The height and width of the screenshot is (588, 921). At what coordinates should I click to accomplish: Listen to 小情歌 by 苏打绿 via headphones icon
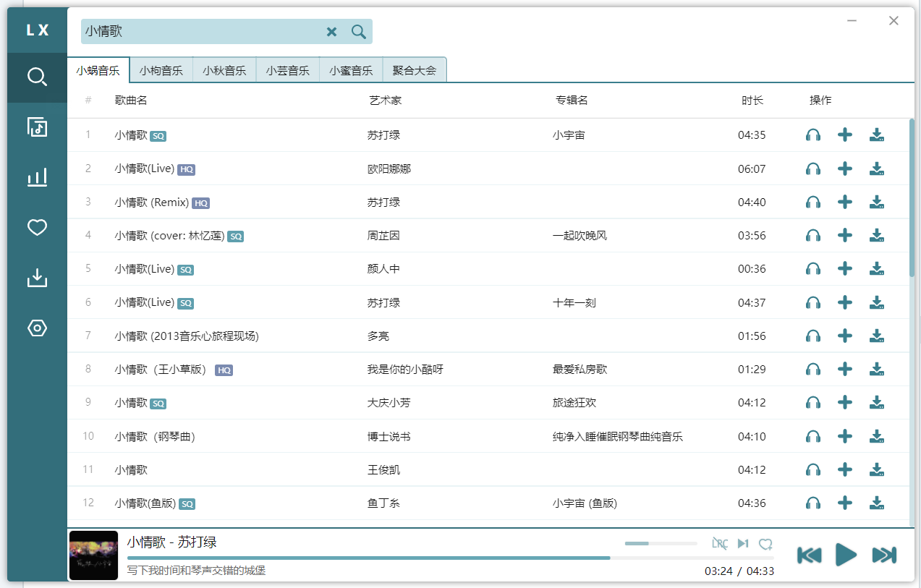click(x=812, y=135)
